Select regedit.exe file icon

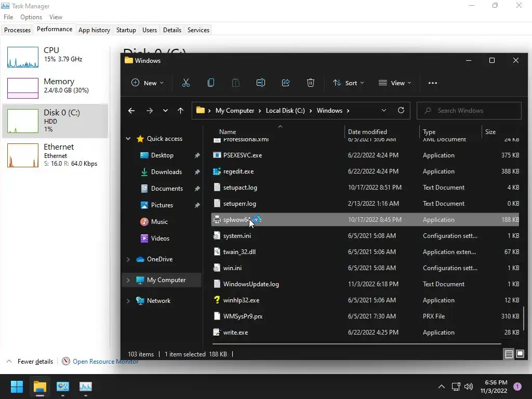pos(217,171)
